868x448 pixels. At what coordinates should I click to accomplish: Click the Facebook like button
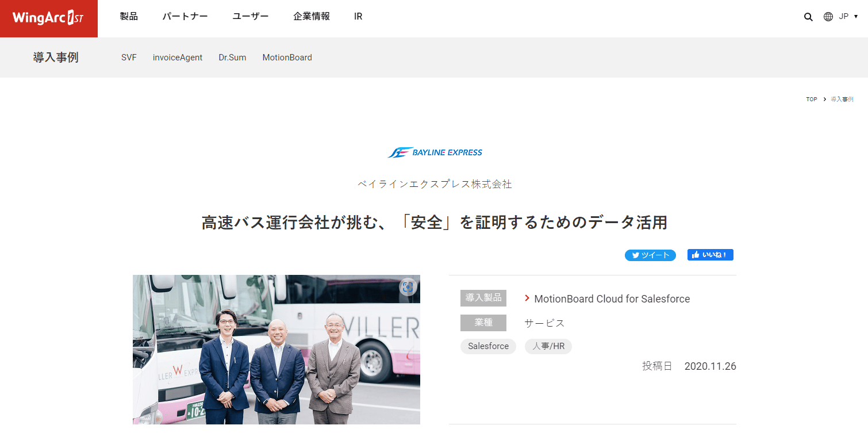[710, 255]
